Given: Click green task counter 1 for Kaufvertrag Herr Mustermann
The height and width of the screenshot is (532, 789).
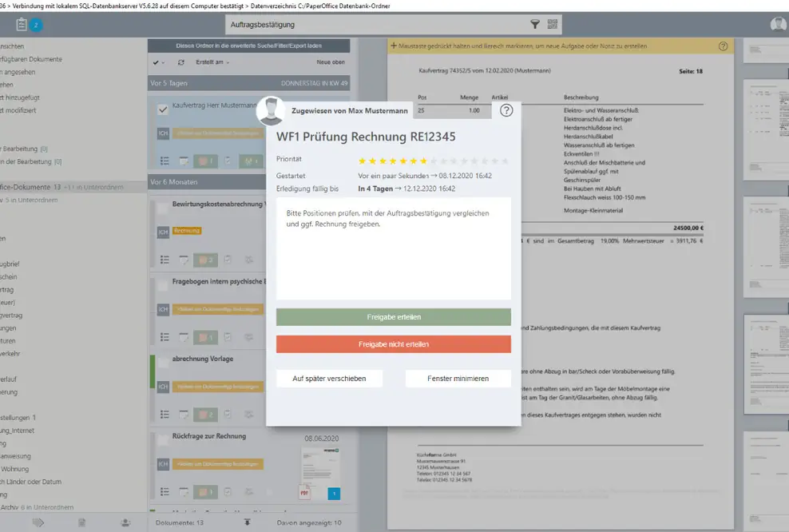Looking at the screenshot, I should [x=206, y=161].
